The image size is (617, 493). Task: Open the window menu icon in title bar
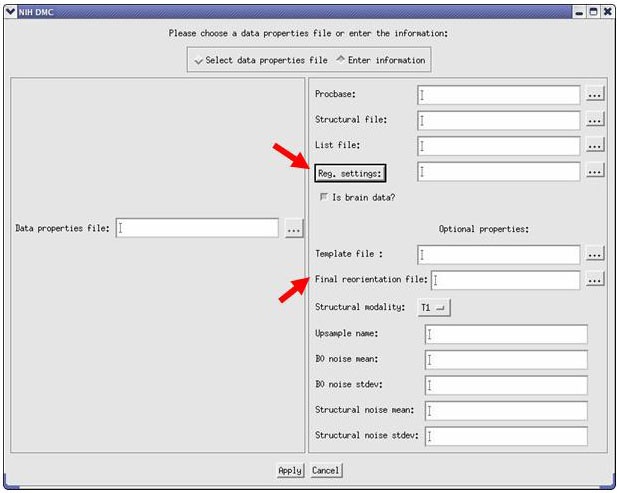[11, 12]
